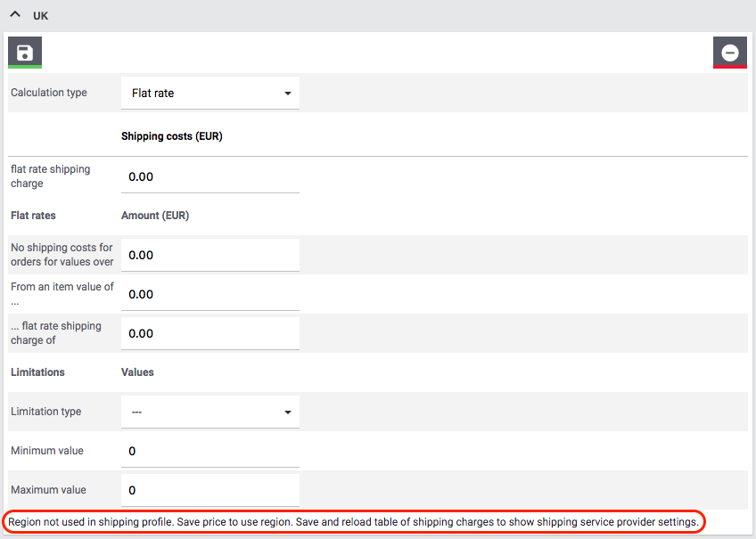Screen dimensions: 756x539
Task: Open the Limitation type dropdown
Action: pos(210,412)
